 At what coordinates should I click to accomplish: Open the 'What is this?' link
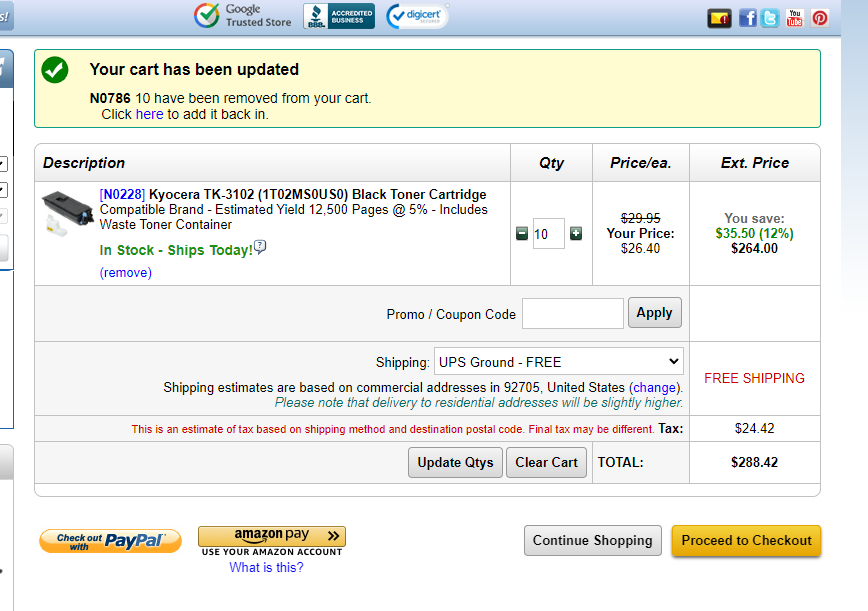[x=266, y=567]
